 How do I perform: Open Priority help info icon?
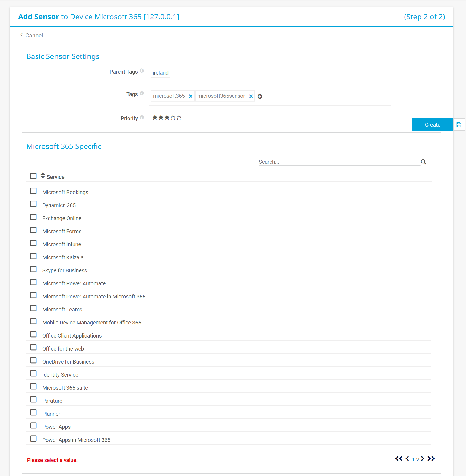click(x=142, y=118)
